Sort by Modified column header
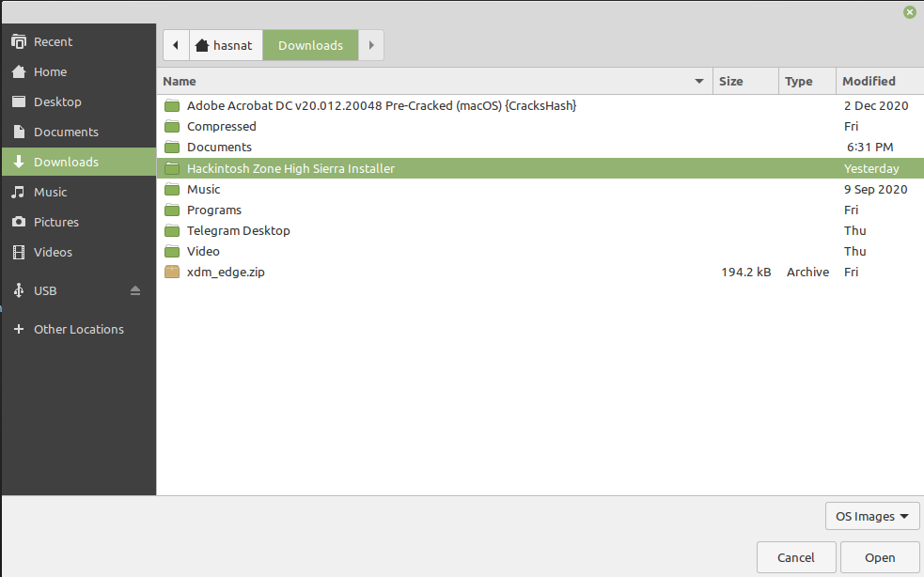 [x=880, y=82]
